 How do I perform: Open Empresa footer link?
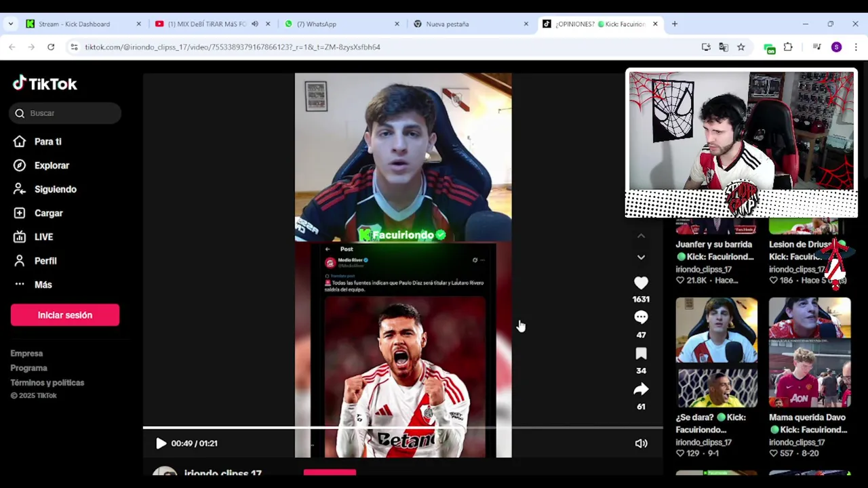[26, 353]
